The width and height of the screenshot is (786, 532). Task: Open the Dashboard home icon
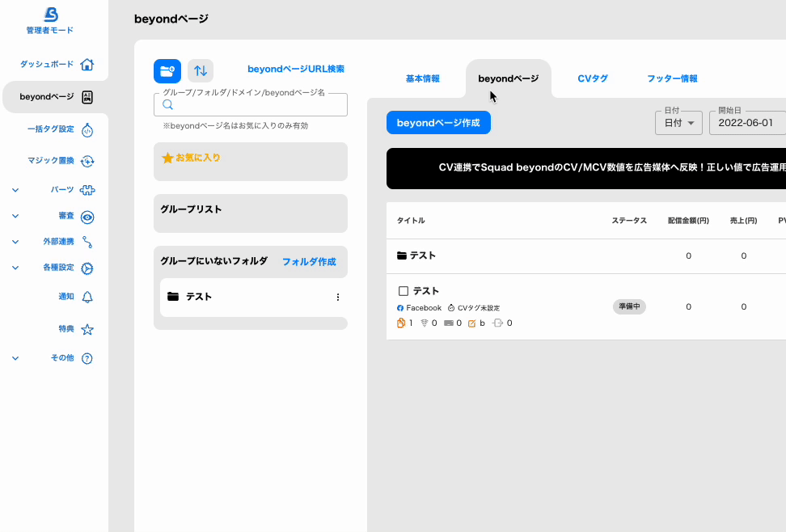pyautogui.click(x=87, y=64)
